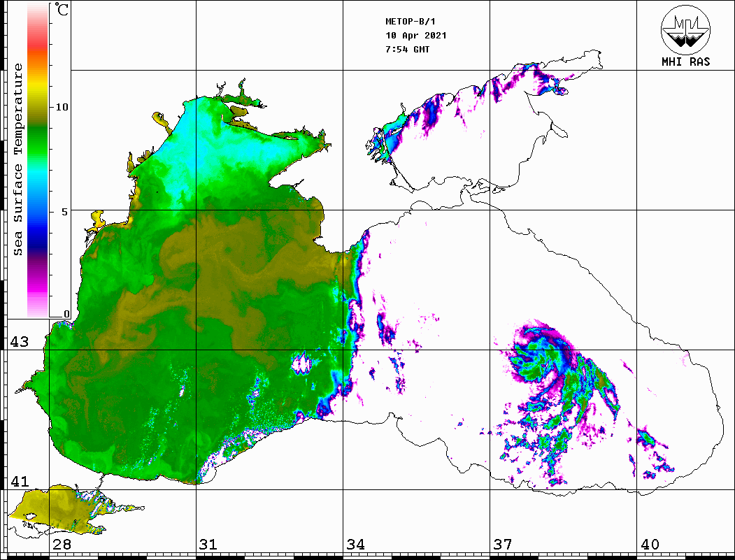The width and height of the screenshot is (735, 560).
Task: Click the 'METOP-B/1' satellite label
Action: [x=410, y=22]
